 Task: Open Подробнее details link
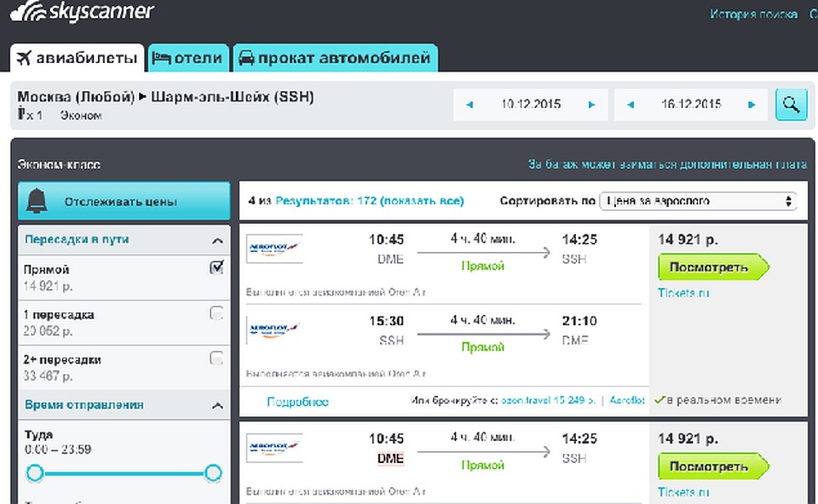(x=298, y=402)
